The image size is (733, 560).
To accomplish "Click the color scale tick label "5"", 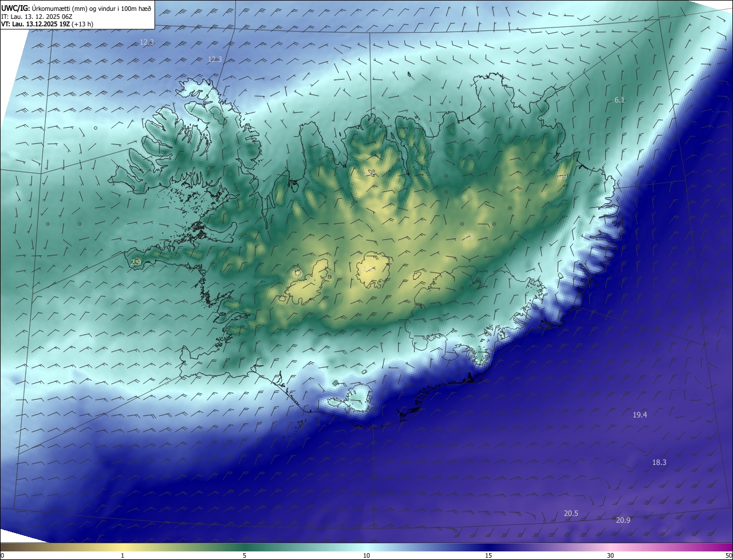I will (245, 556).
